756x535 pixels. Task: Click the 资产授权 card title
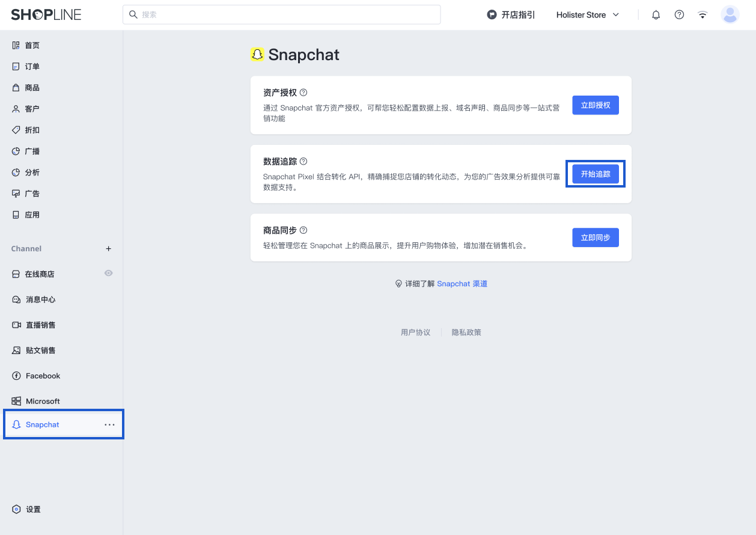280,93
